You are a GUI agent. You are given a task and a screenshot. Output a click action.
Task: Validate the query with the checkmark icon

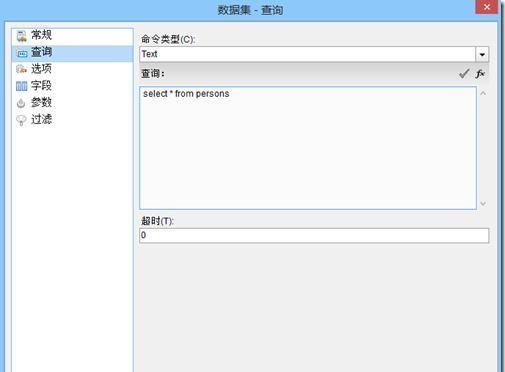pyautogui.click(x=464, y=74)
